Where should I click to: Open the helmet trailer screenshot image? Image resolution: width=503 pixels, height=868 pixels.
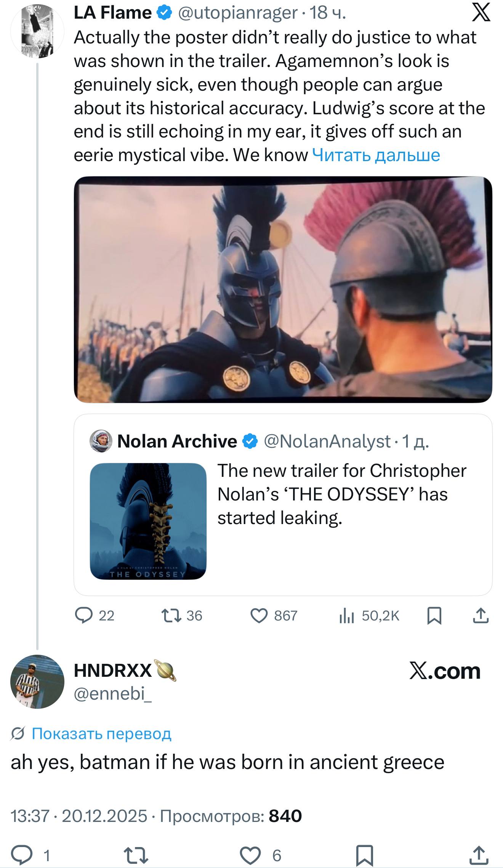coord(283,289)
